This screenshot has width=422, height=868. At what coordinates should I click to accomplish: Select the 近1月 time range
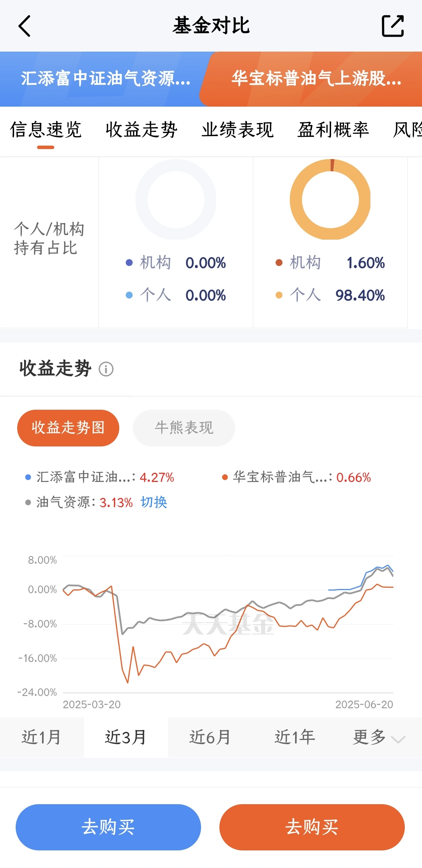click(42, 737)
